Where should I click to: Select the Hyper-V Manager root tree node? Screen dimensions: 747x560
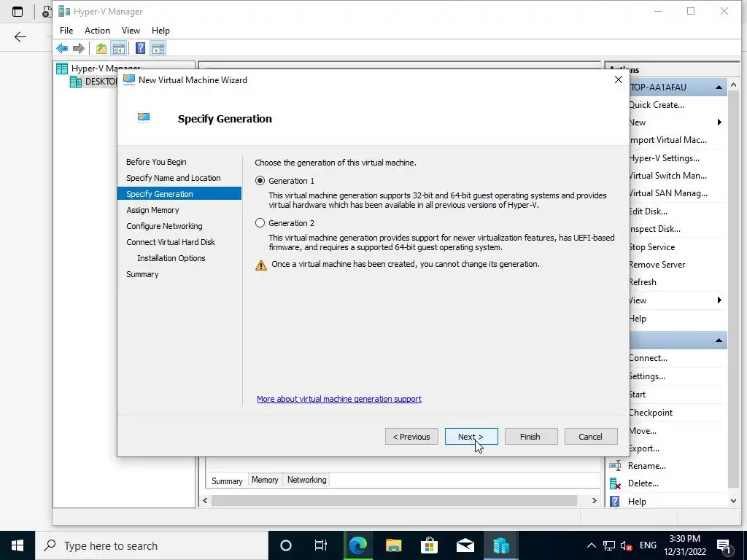(x=98, y=68)
